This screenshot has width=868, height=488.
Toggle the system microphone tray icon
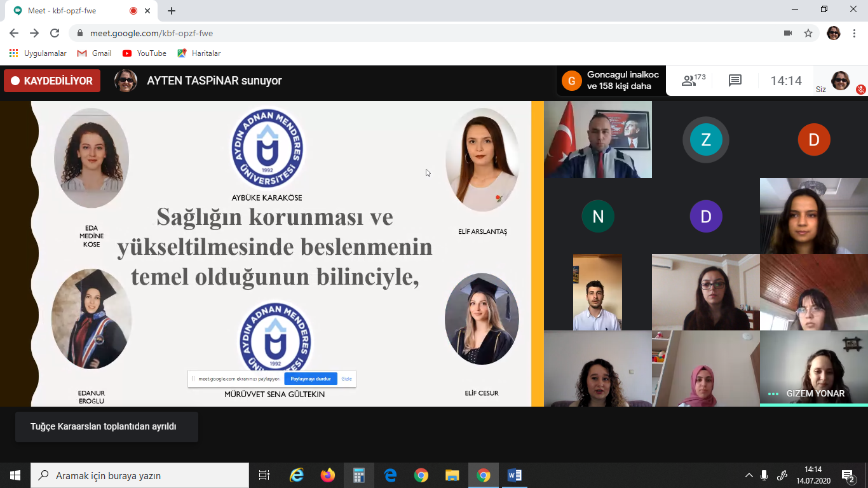764,475
